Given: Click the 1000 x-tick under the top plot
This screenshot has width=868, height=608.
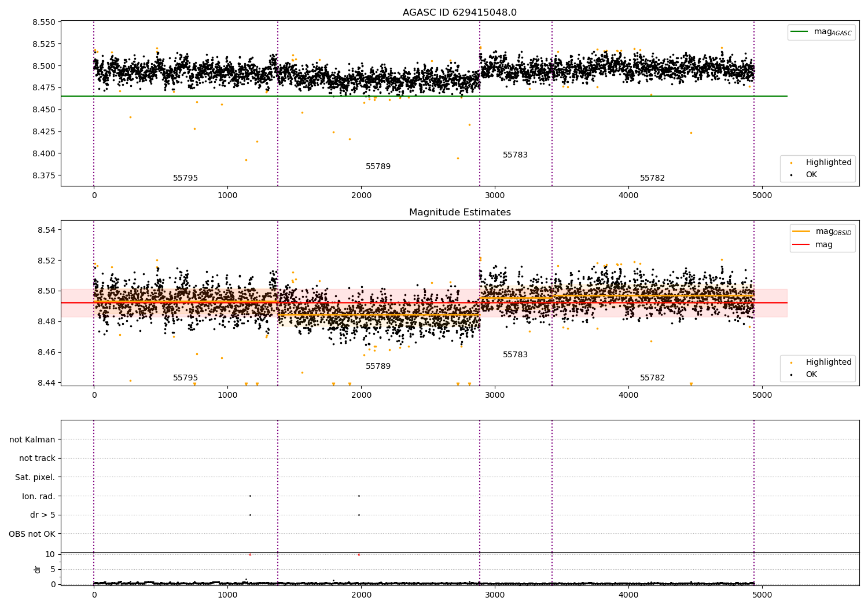Looking at the screenshot, I should pos(227,196).
